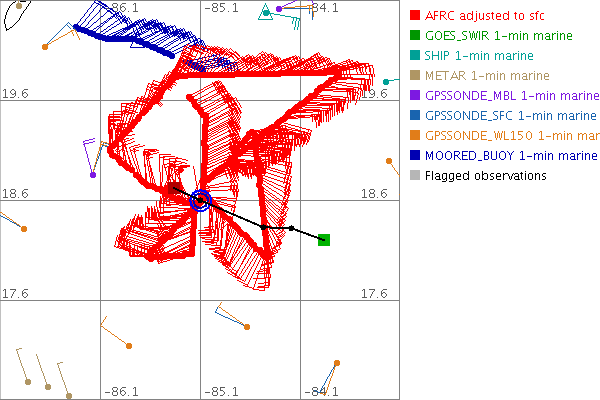Viewport: 600px width, 400px height.
Task: Select orange dropsonde dot between 18.6 labels
Action: tap(389, 159)
